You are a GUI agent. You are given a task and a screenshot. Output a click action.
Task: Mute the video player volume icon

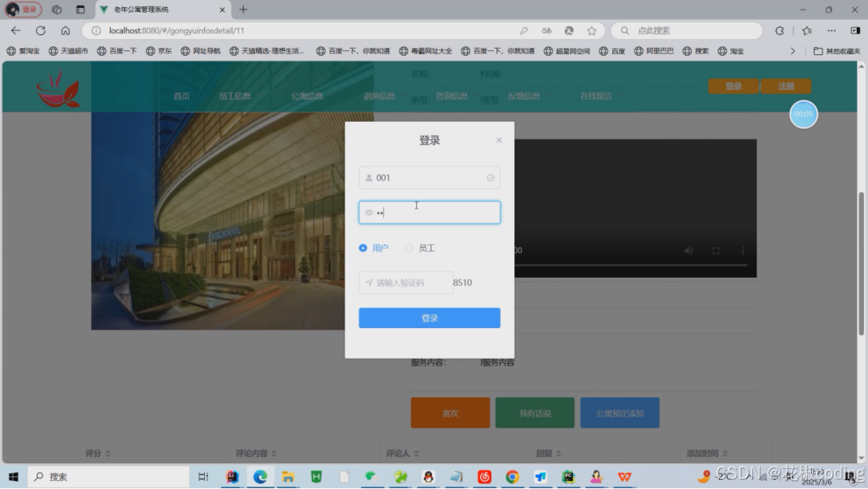[688, 251]
